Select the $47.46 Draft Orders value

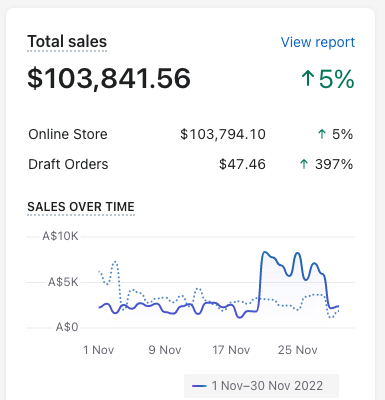click(242, 164)
